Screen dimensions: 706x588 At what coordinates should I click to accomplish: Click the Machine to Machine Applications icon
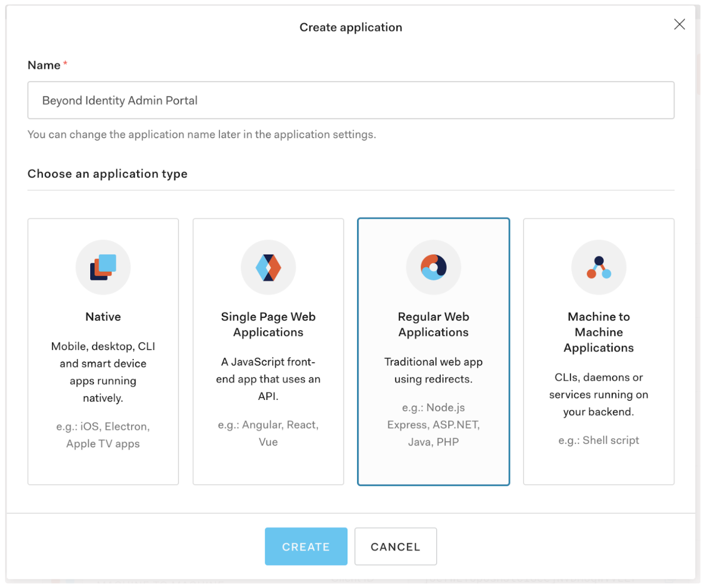click(x=599, y=267)
